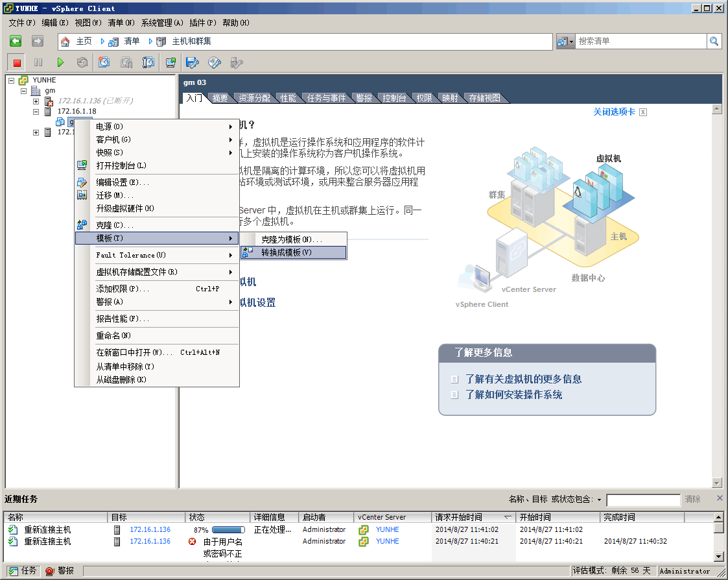Viewport: 728px width, 580px height.
Task: Collapse the gm datacenter tree node
Action: (x=24, y=91)
